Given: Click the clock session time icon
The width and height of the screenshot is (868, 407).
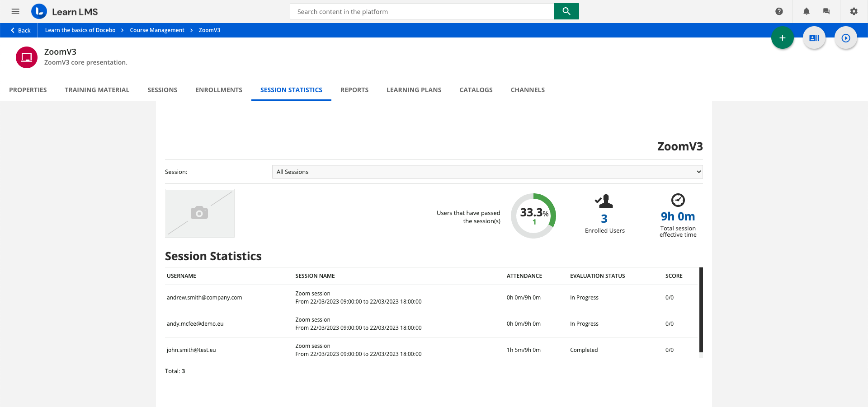Looking at the screenshot, I should coord(678,200).
